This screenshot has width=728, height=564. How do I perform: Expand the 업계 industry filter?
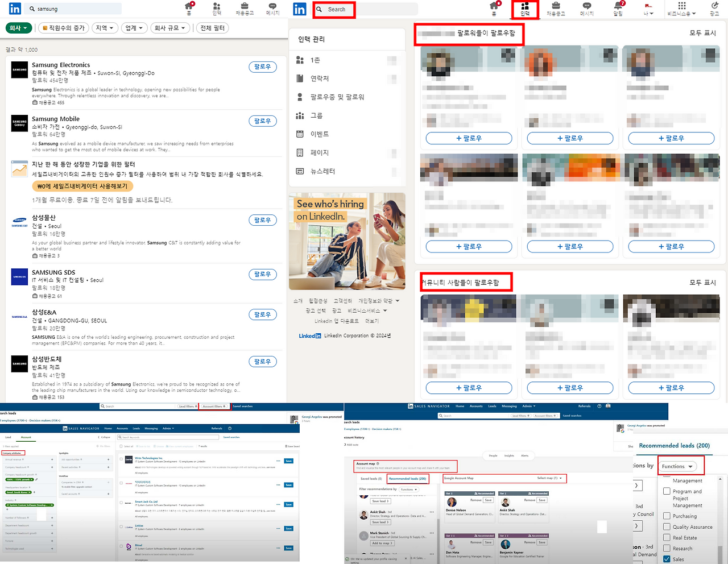(x=134, y=28)
